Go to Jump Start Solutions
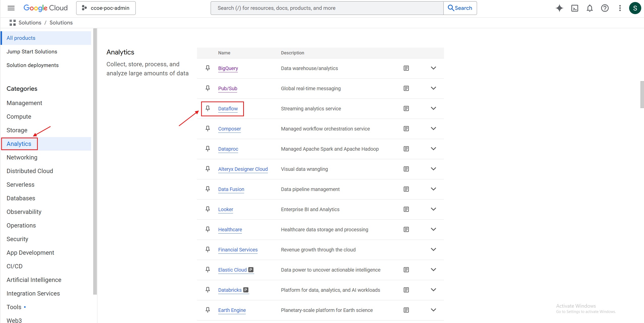 coord(32,52)
